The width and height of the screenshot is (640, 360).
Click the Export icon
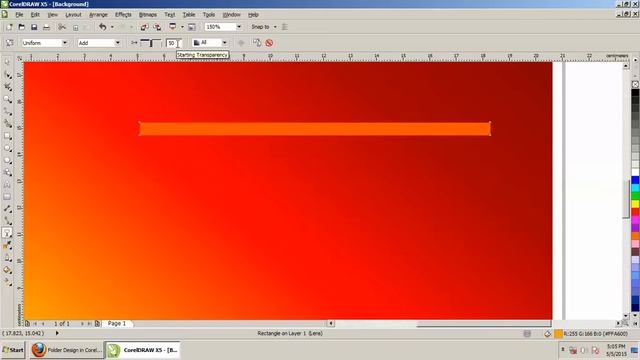pos(158,27)
